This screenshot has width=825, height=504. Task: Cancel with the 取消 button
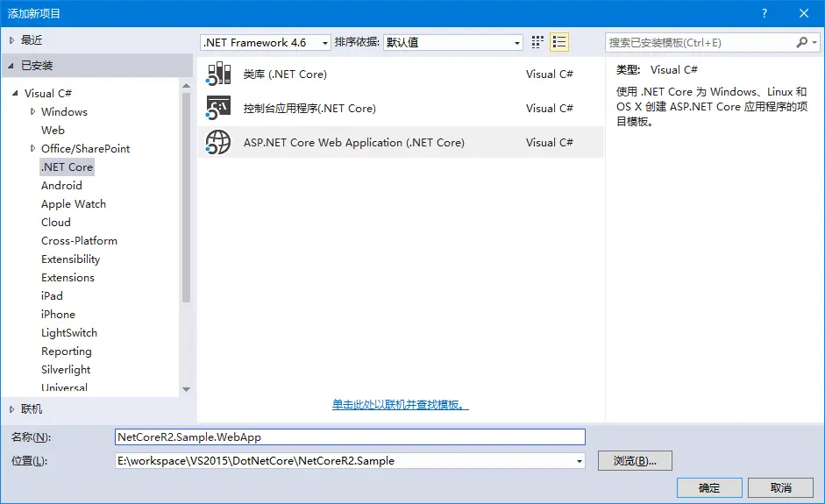click(780, 487)
